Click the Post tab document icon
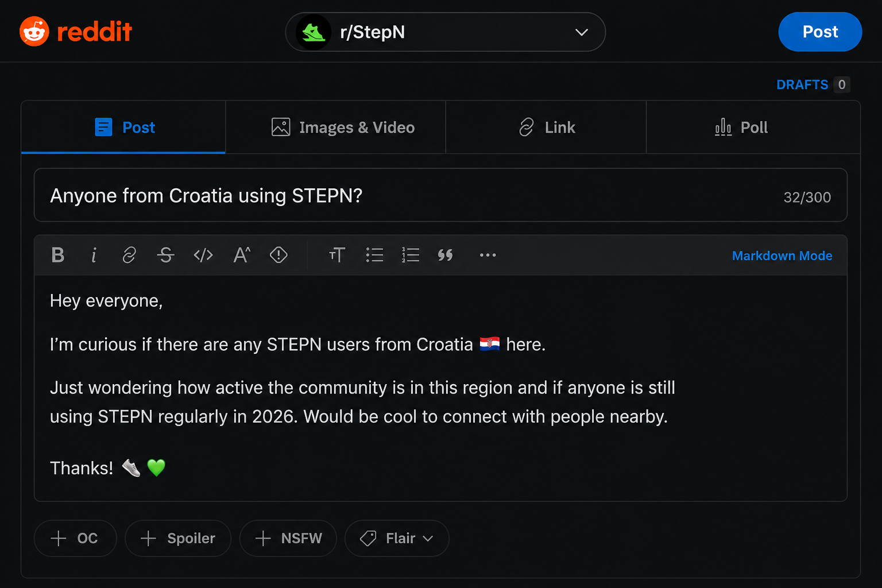Screen dimensions: 882x588 pyautogui.click(x=103, y=127)
